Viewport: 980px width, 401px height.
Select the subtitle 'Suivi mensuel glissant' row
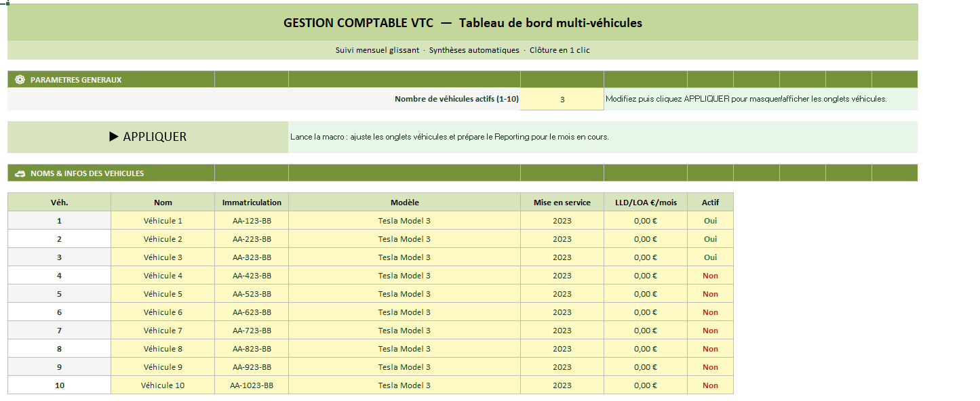coord(463,50)
